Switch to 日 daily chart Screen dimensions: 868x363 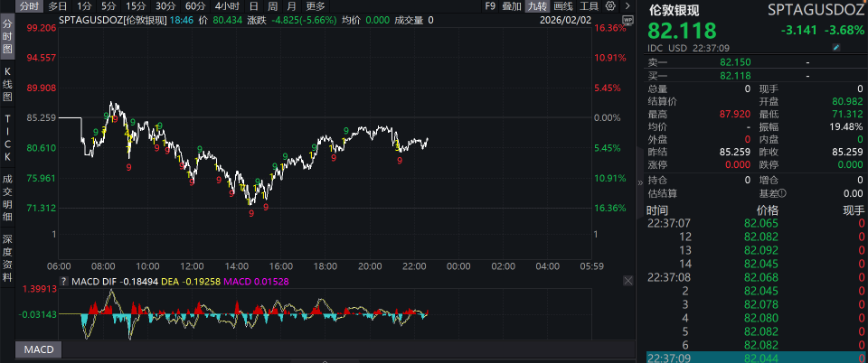pyautogui.click(x=253, y=6)
